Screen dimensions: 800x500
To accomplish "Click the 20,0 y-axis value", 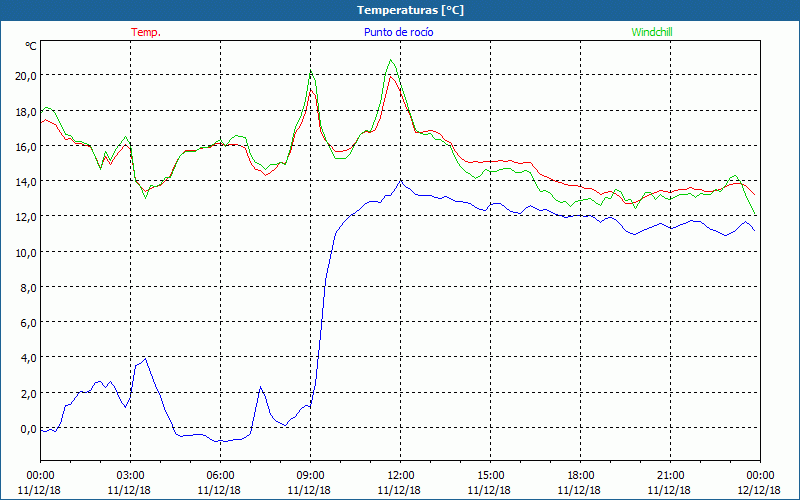I will click(x=26, y=76).
